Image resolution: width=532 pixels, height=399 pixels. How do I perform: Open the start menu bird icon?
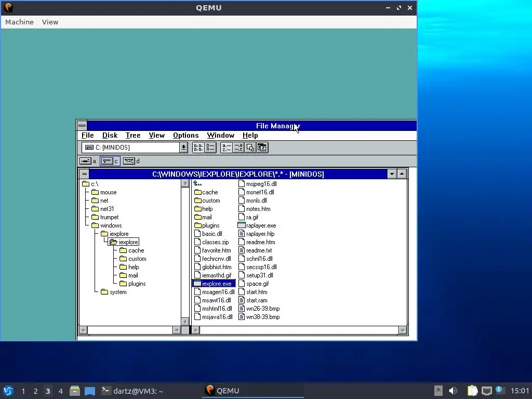tap(8, 391)
